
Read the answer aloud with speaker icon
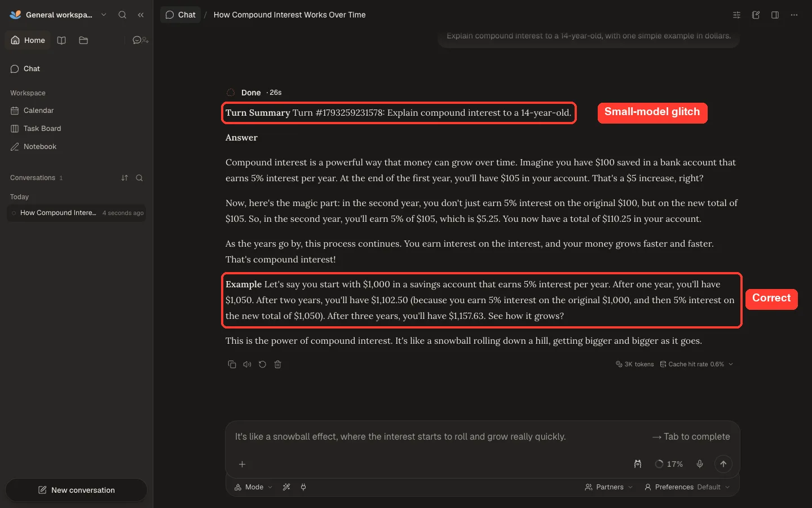pyautogui.click(x=247, y=365)
